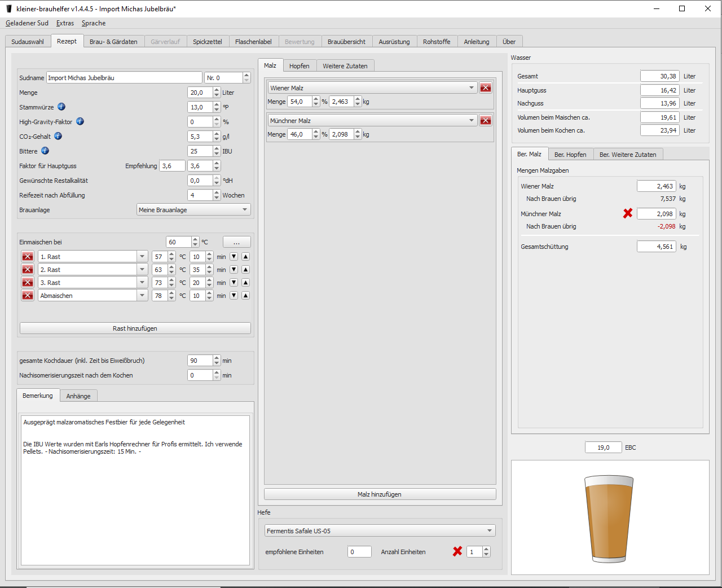Viewport: 722px width, 588px height.
Task: Click the info icon next to Stammwürze
Action: tap(61, 107)
